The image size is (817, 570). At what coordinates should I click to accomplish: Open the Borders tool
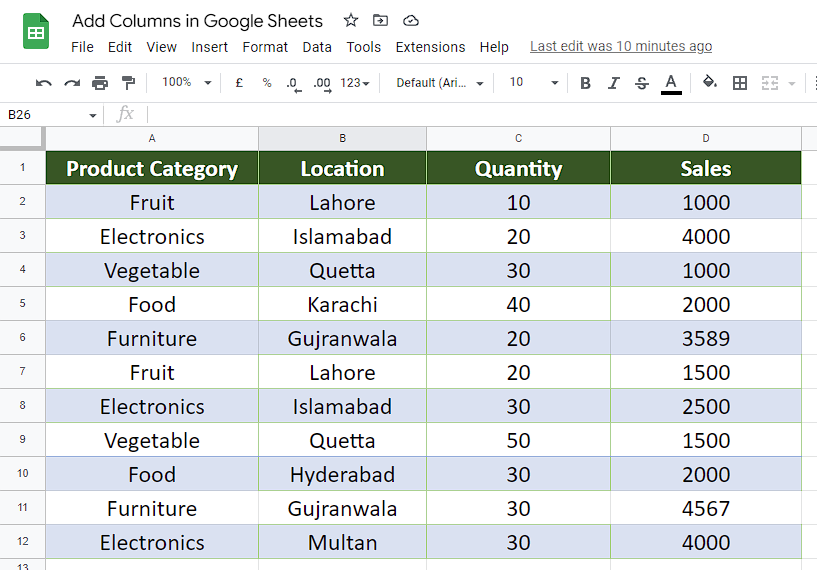[x=739, y=83]
